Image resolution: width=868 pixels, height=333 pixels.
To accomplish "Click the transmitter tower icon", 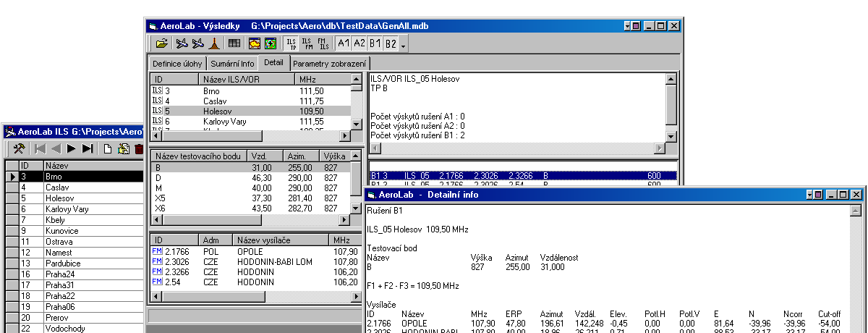I will click(215, 43).
